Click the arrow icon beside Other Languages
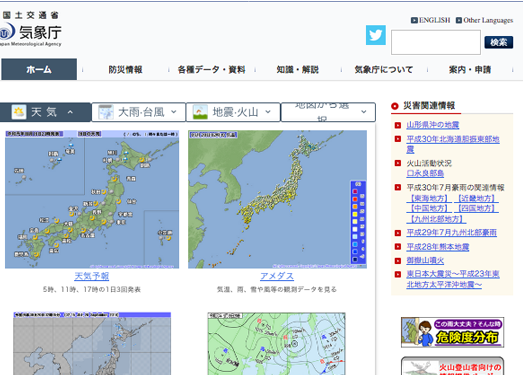Screen dimensions: 523x375 [459, 20]
